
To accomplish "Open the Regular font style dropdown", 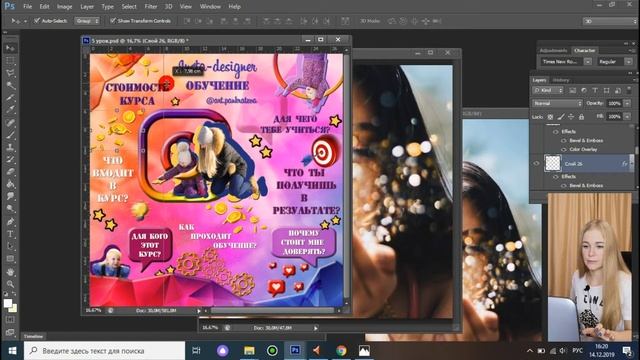I will [628, 62].
